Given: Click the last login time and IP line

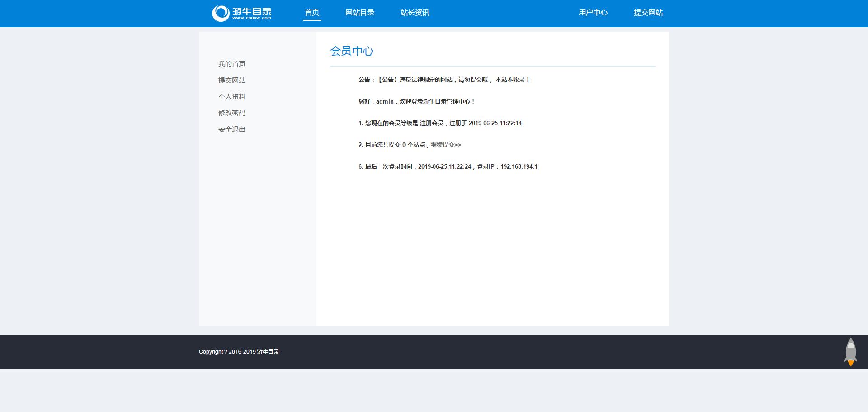Looking at the screenshot, I should [448, 166].
